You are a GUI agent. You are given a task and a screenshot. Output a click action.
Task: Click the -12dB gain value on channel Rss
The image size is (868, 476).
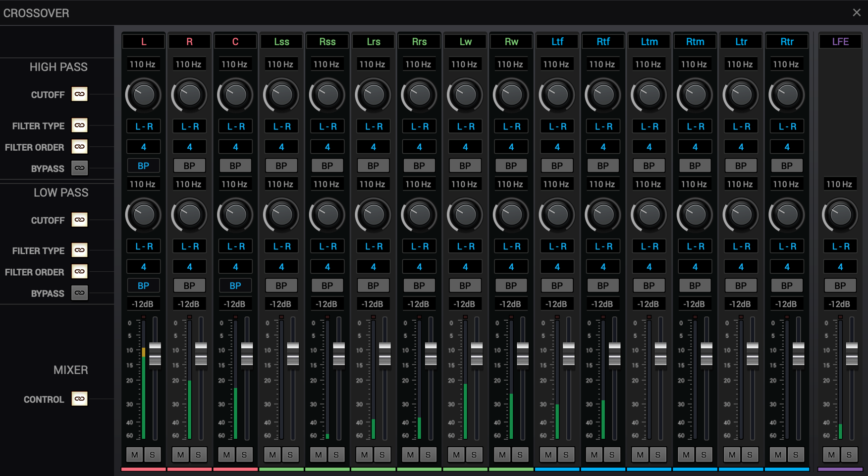click(327, 303)
